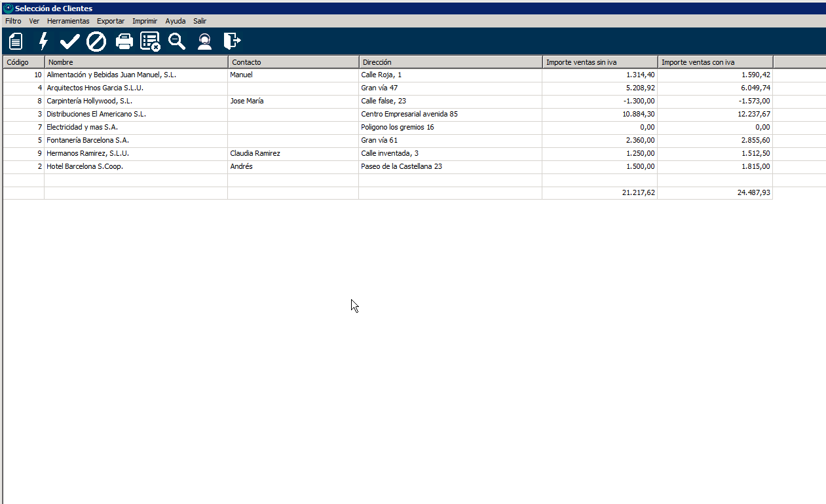Click the exit door icon
Viewport: 826px width, 504px height.
click(x=232, y=41)
